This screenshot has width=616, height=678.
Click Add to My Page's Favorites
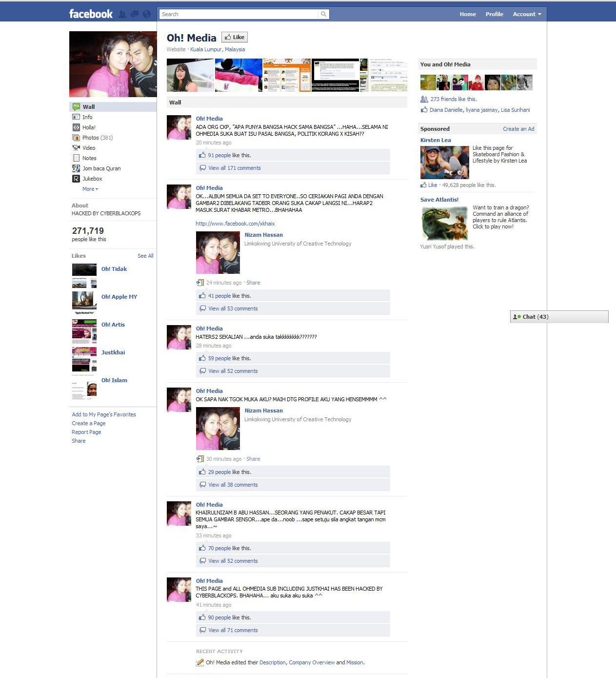[x=104, y=414]
